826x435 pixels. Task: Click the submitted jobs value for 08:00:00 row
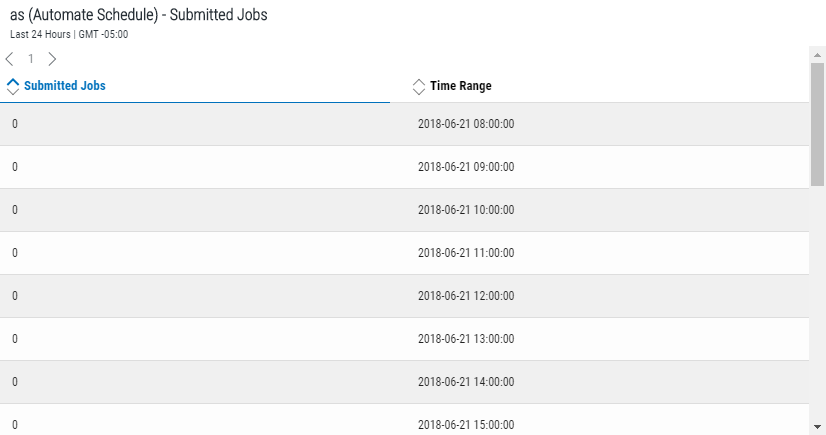(x=15, y=124)
